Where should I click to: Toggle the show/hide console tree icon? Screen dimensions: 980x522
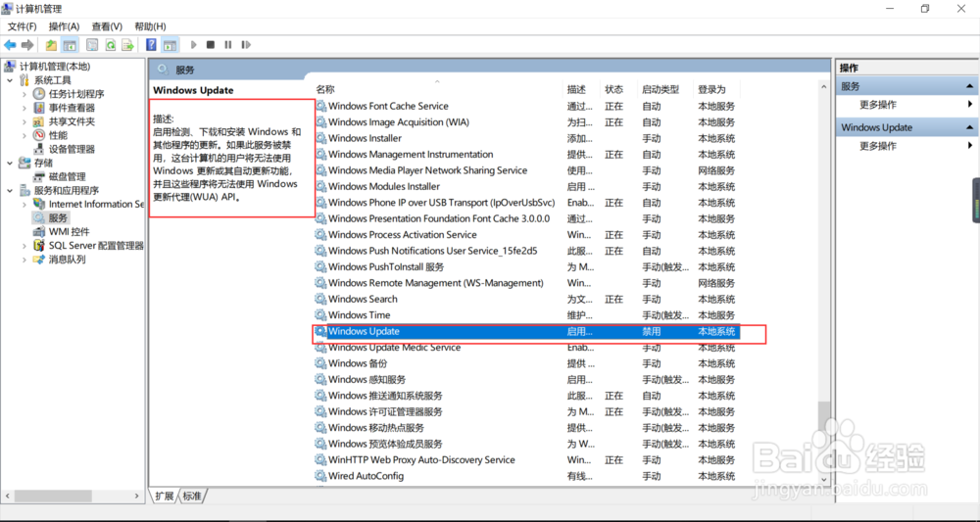pyautogui.click(x=70, y=45)
